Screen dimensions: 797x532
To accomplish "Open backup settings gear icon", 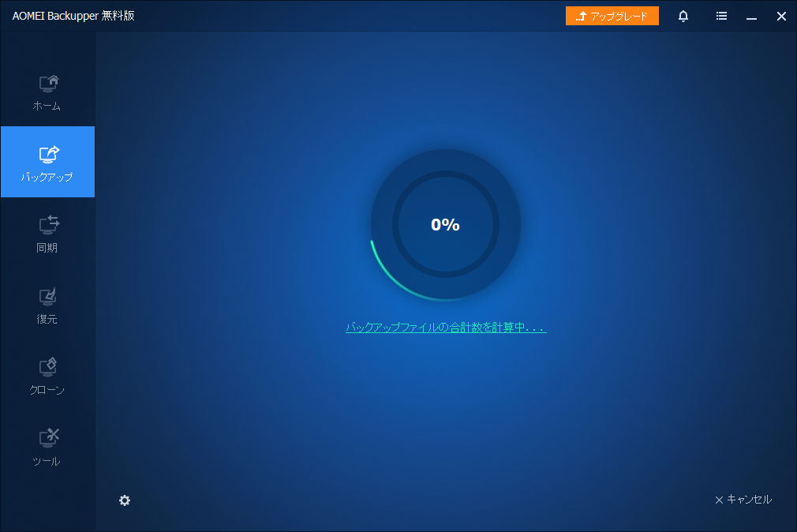I will point(125,500).
